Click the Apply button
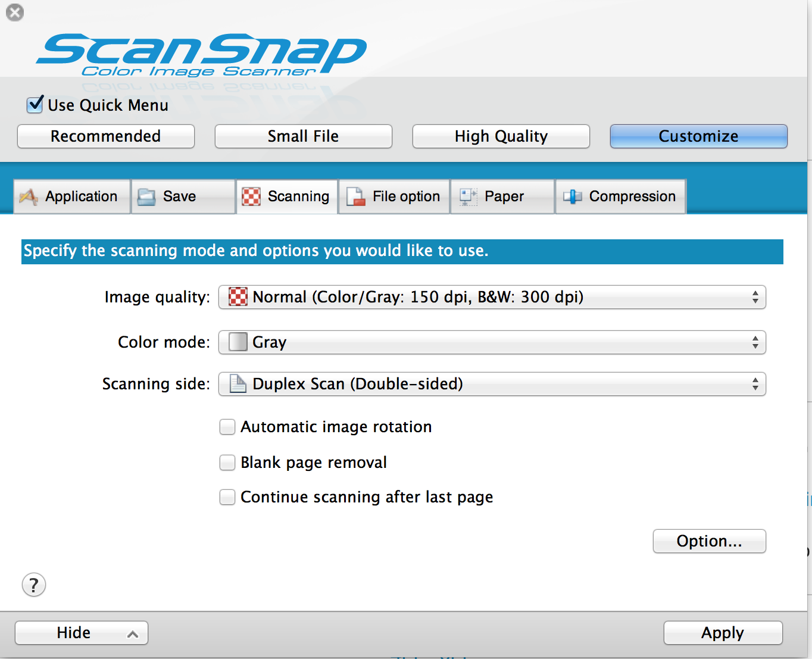The image size is (812, 659). click(x=723, y=633)
